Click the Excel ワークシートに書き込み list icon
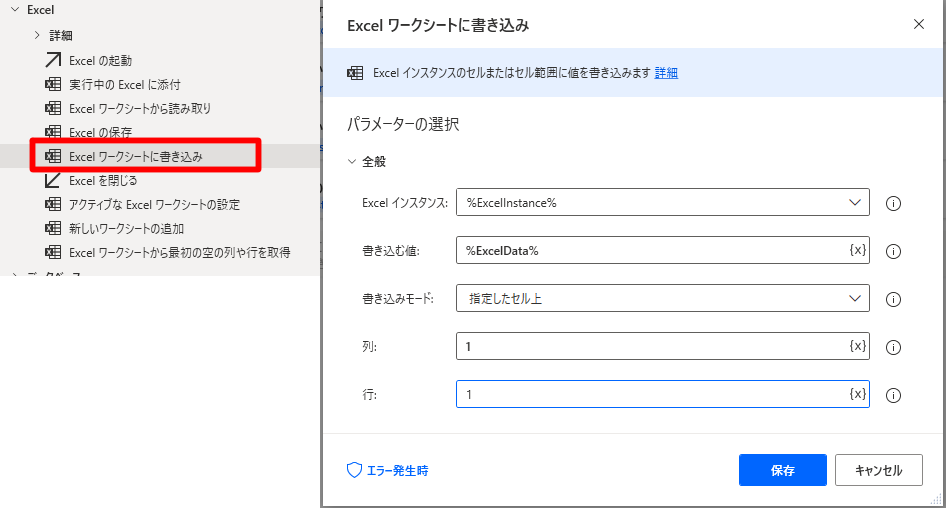This screenshot has width=950, height=508. click(x=53, y=156)
